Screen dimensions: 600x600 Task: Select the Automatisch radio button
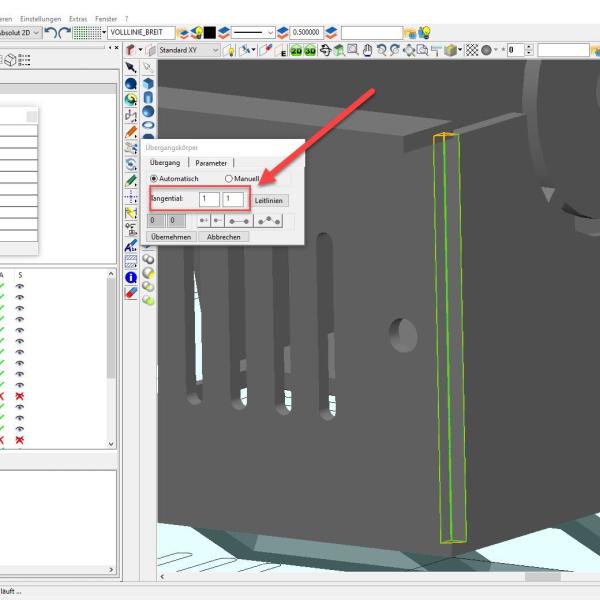pyautogui.click(x=154, y=179)
